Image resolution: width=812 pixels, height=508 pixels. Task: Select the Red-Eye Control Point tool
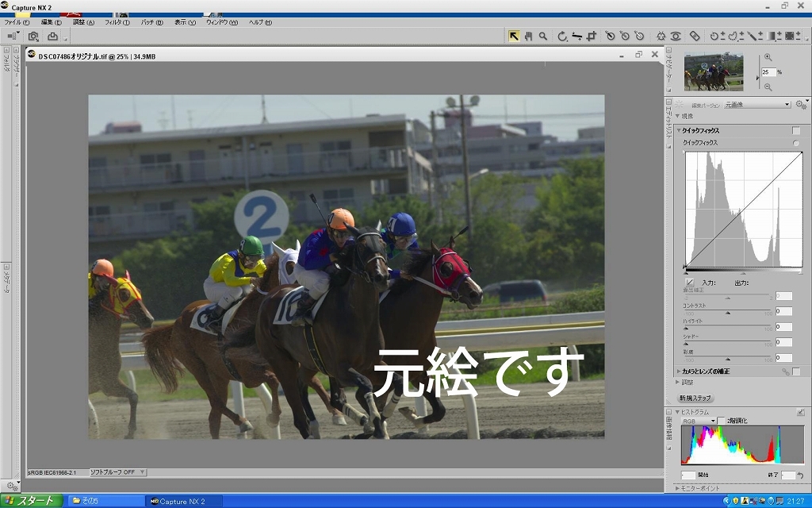[676, 36]
